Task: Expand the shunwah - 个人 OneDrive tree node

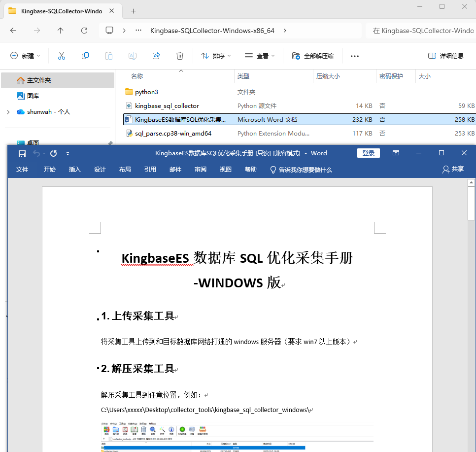Action: point(8,112)
